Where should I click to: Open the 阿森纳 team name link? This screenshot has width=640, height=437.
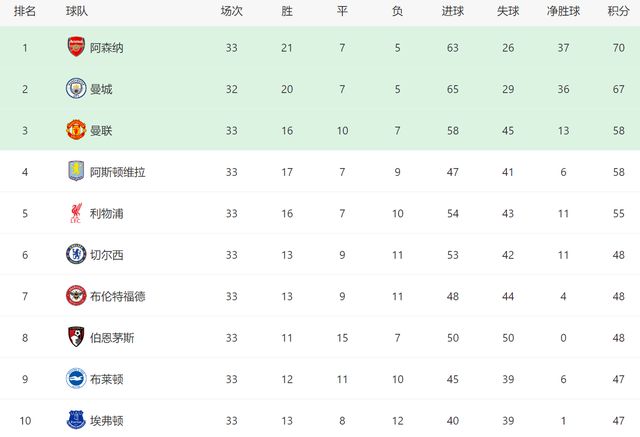coord(107,47)
